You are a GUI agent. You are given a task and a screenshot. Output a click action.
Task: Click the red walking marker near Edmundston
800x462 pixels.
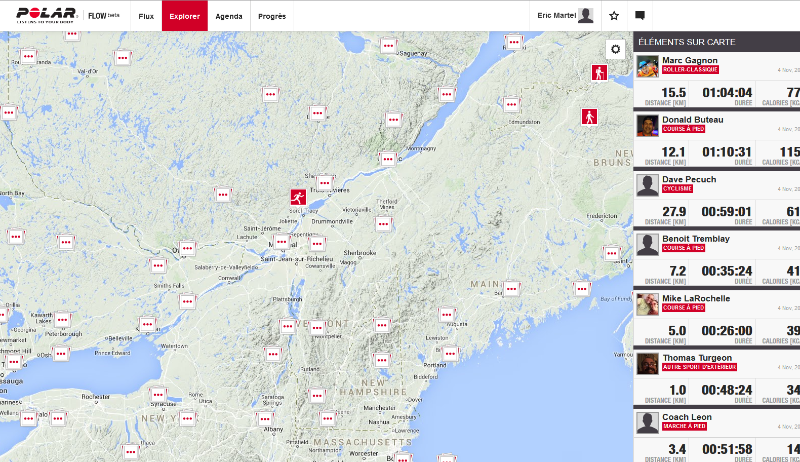point(589,117)
